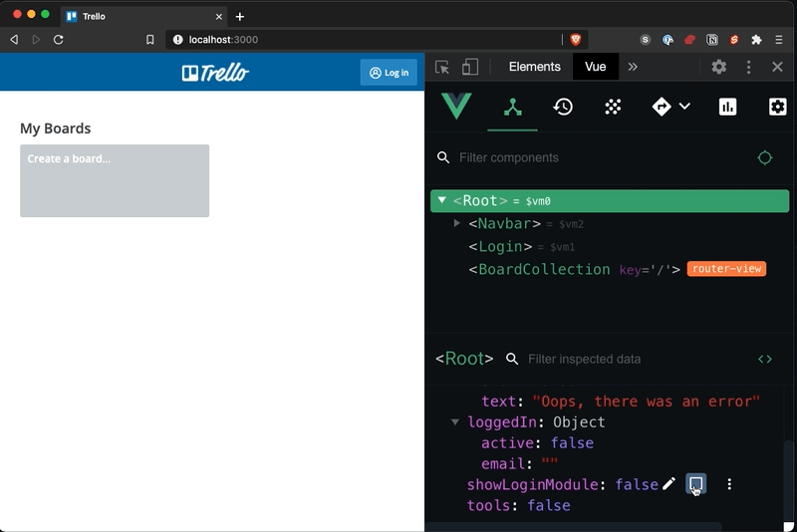Open the Events grid tab

tap(613, 107)
